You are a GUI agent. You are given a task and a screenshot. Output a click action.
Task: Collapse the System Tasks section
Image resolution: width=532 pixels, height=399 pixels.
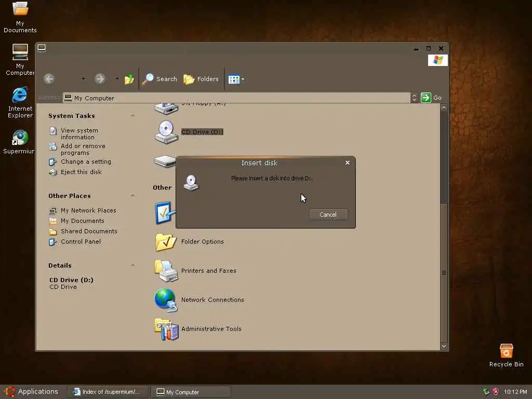coord(132,116)
